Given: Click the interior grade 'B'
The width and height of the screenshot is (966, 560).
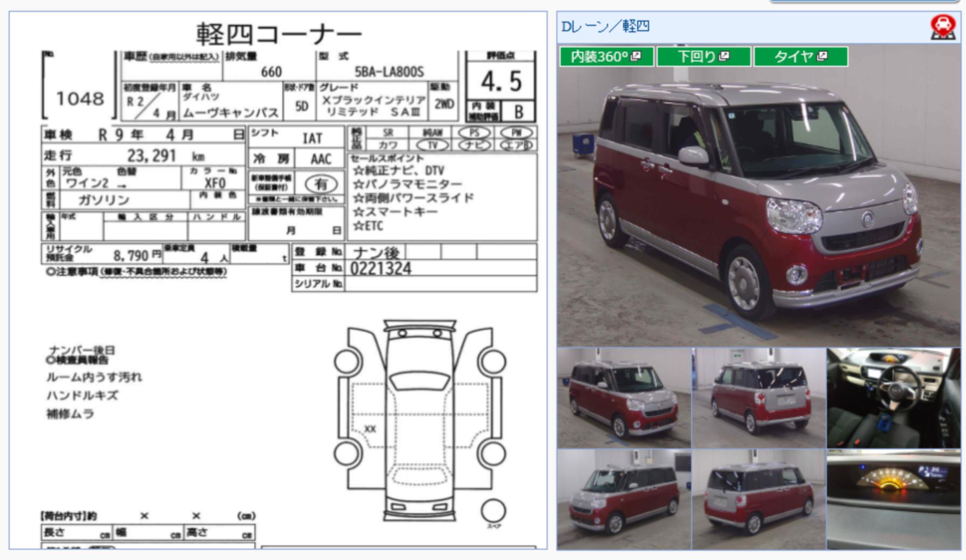Looking at the screenshot, I should coord(519,112).
